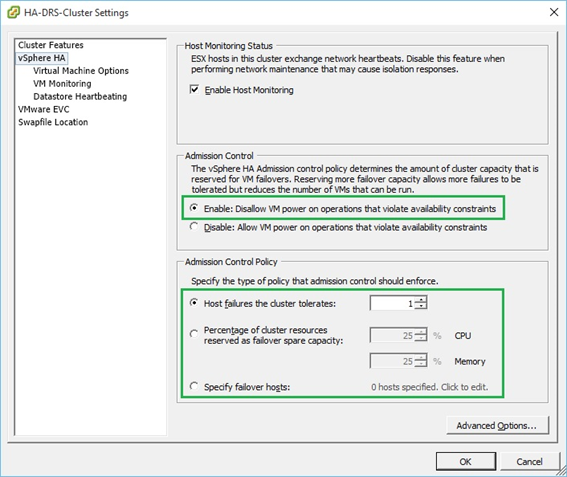
Task: Close the HA-DRS-Cluster Settings dialog
Action: 554,12
